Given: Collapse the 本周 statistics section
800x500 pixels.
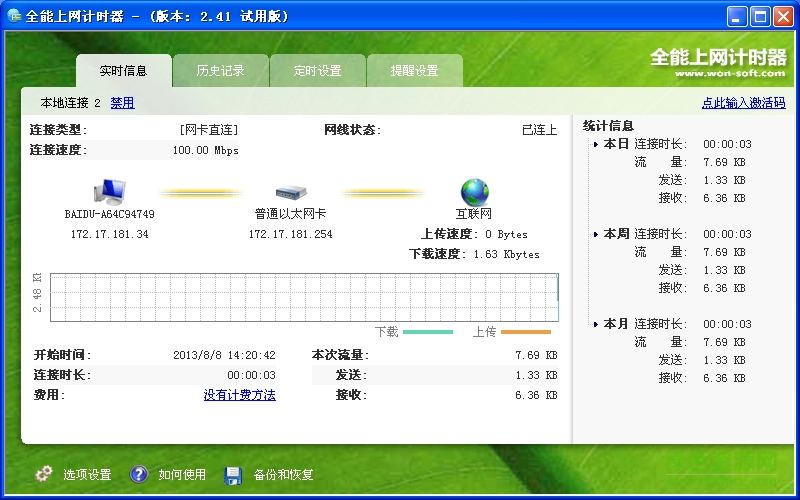Looking at the screenshot, I should click(595, 234).
